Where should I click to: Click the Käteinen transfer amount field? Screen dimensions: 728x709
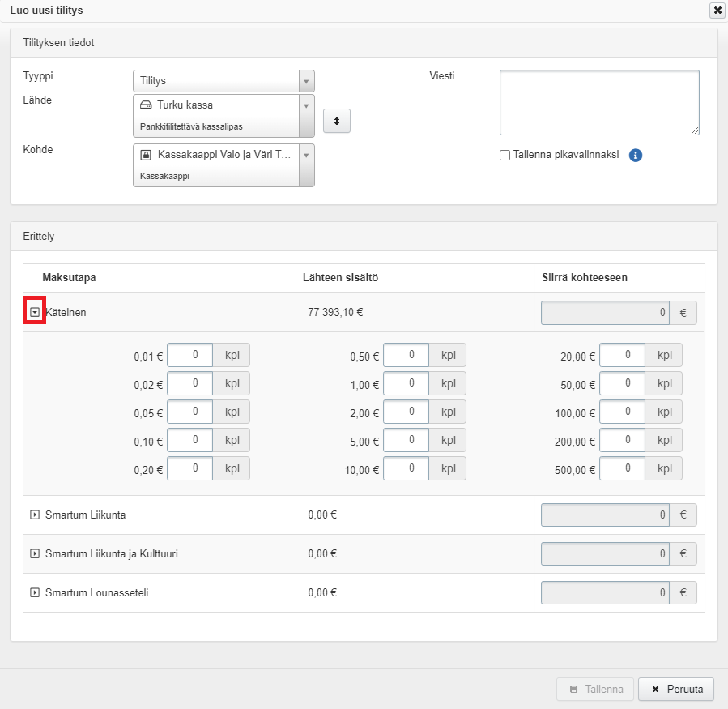[604, 313]
